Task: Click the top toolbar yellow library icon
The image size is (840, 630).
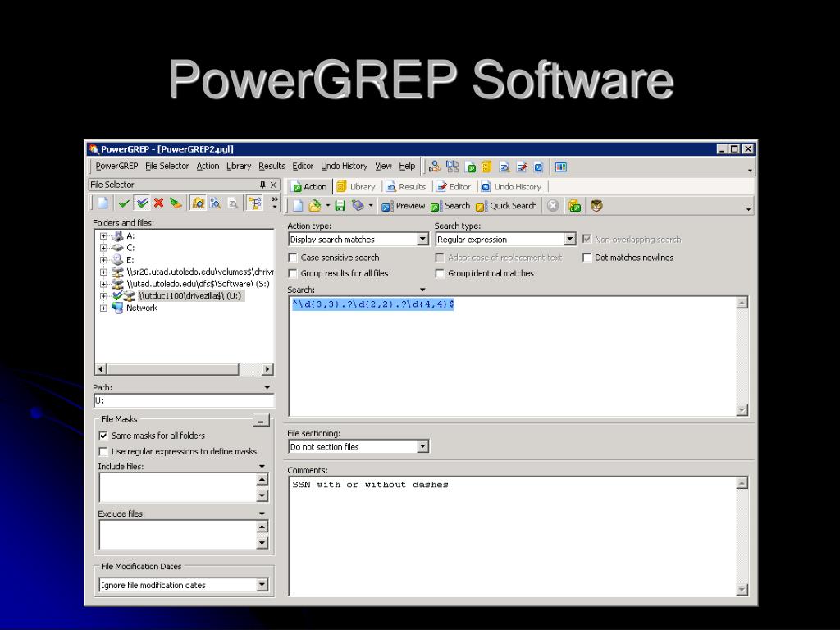Action: pos(486,167)
